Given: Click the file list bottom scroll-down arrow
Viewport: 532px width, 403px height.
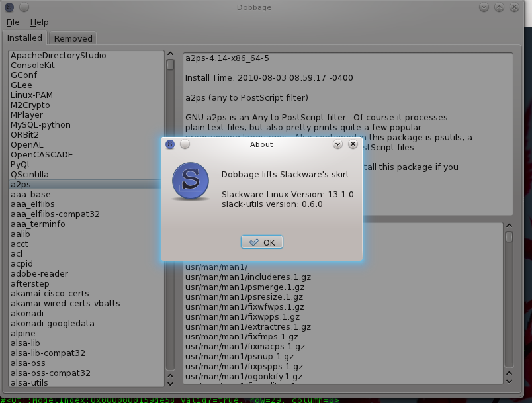Looking at the screenshot, I should coord(509,381).
